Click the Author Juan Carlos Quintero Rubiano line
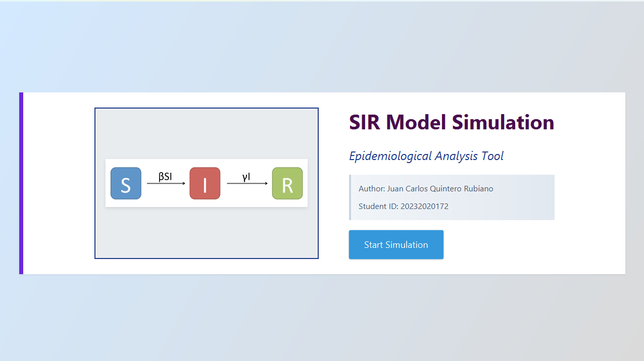644x361 pixels. tap(426, 189)
